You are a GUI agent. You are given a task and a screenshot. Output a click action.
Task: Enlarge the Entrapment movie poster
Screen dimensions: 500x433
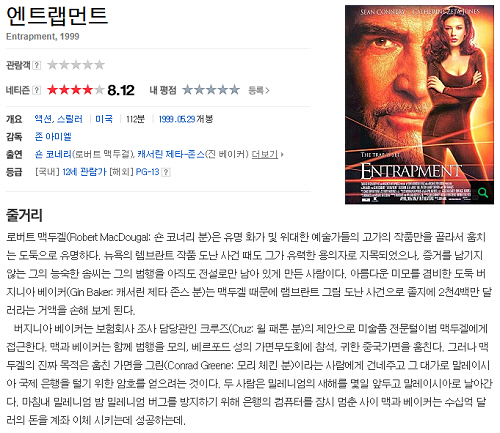point(419,104)
